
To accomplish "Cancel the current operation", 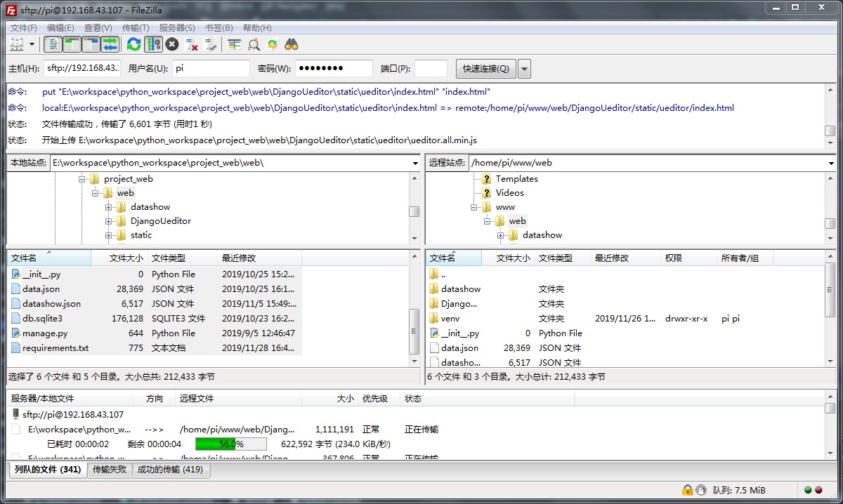I will point(172,44).
